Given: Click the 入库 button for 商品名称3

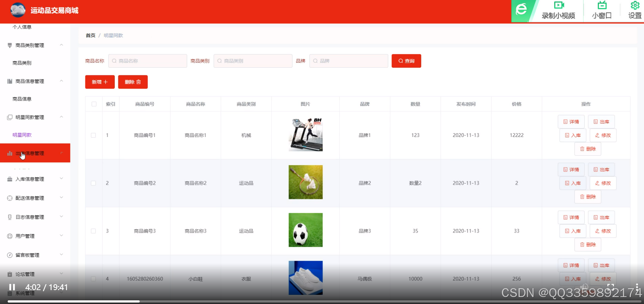Looking at the screenshot, I should coord(573,231).
